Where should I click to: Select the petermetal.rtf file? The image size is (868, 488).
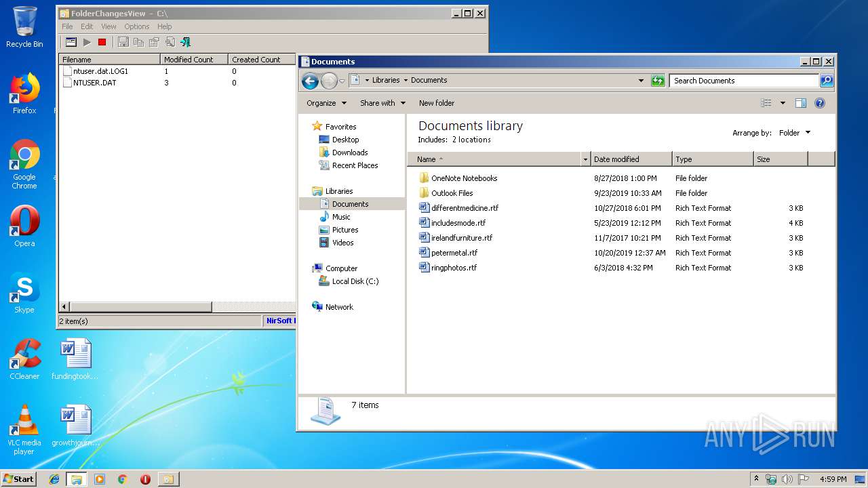(x=454, y=253)
